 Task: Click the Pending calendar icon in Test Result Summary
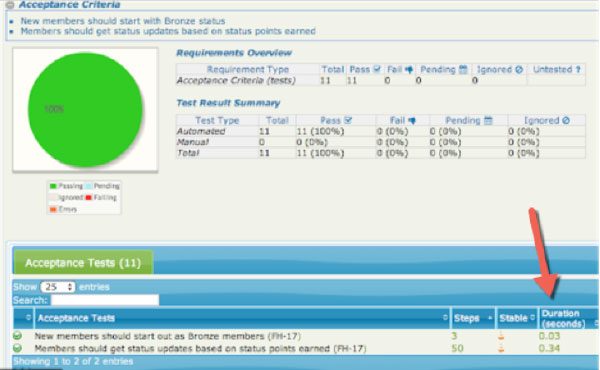point(488,121)
